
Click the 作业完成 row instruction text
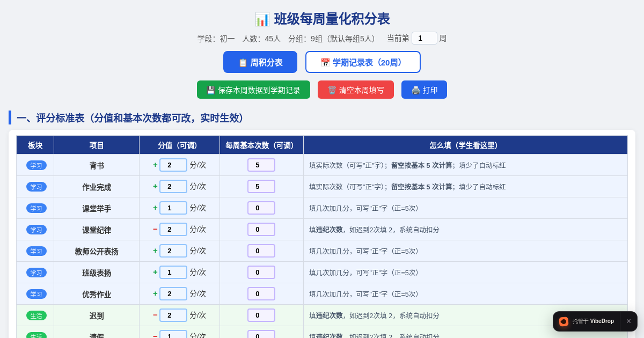tap(407, 187)
